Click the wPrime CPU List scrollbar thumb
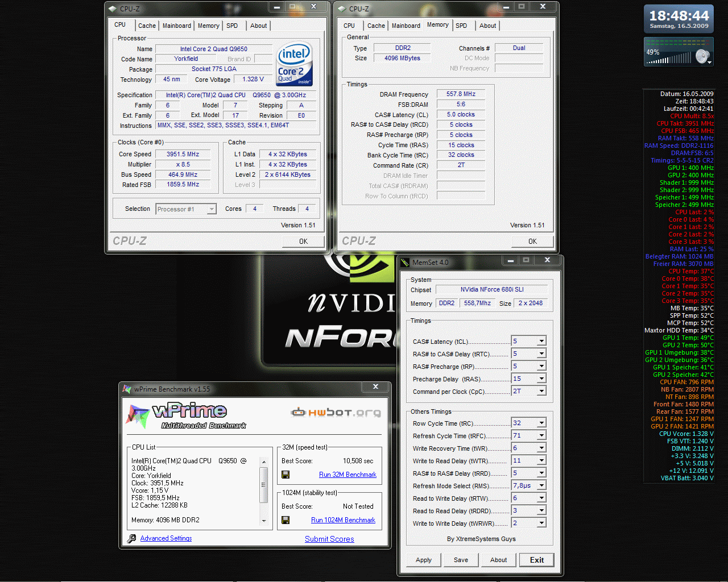The width and height of the screenshot is (728, 582). click(263, 485)
